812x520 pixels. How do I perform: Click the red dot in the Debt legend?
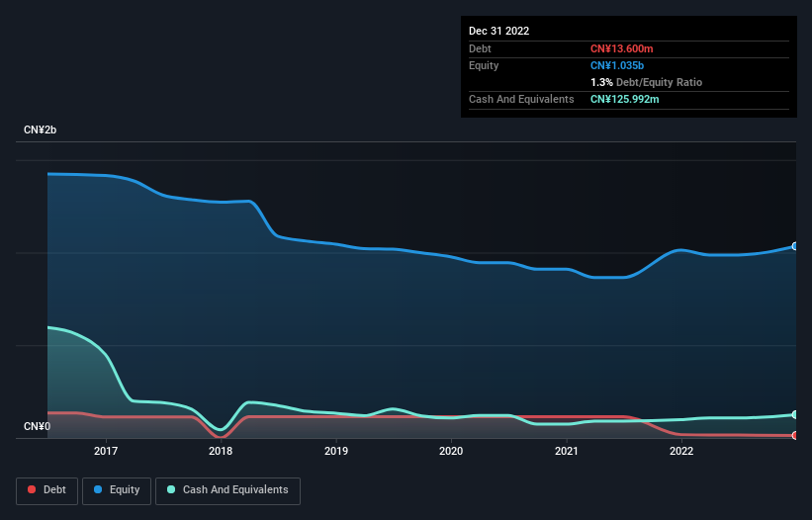tap(32, 489)
